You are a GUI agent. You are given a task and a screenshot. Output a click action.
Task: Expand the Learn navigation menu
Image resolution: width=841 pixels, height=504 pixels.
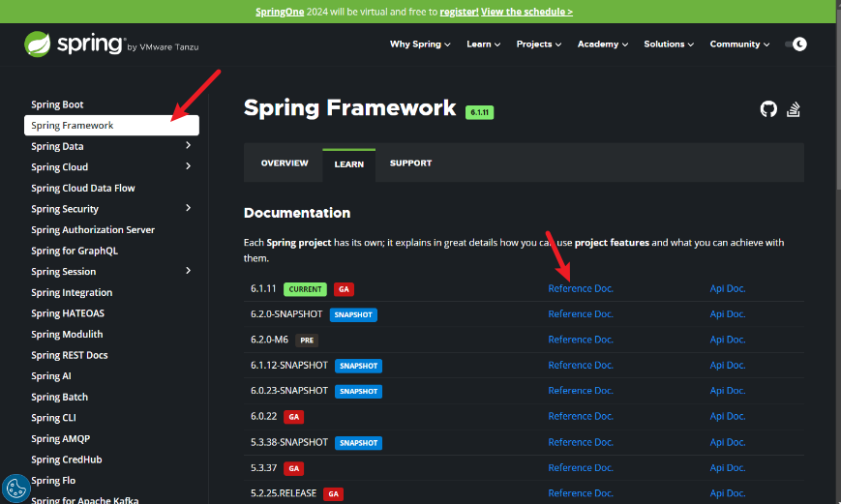pos(483,44)
